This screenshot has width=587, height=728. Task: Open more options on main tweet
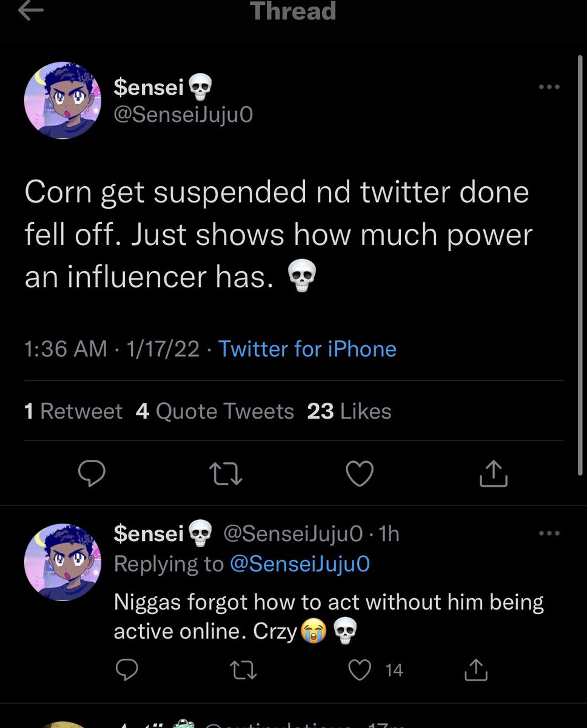click(549, 87)
